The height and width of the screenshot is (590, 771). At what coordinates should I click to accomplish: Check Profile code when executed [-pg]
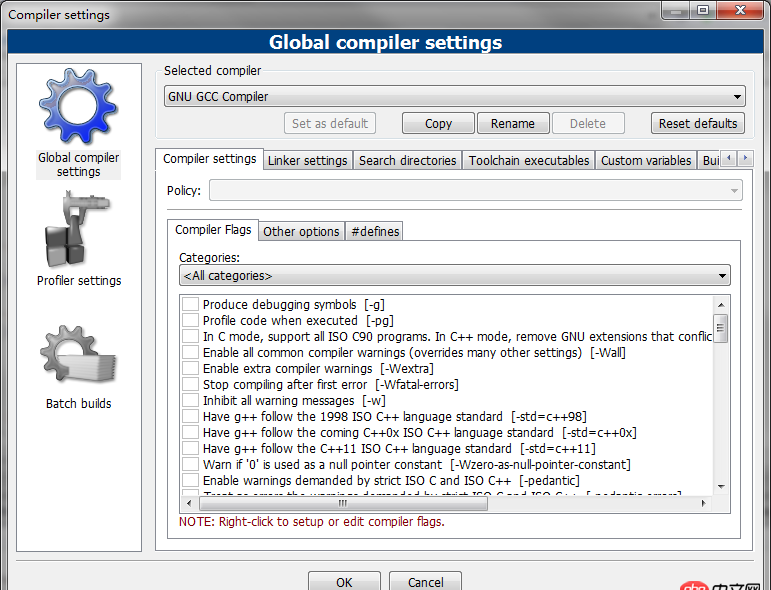click(x=190, y=320)
